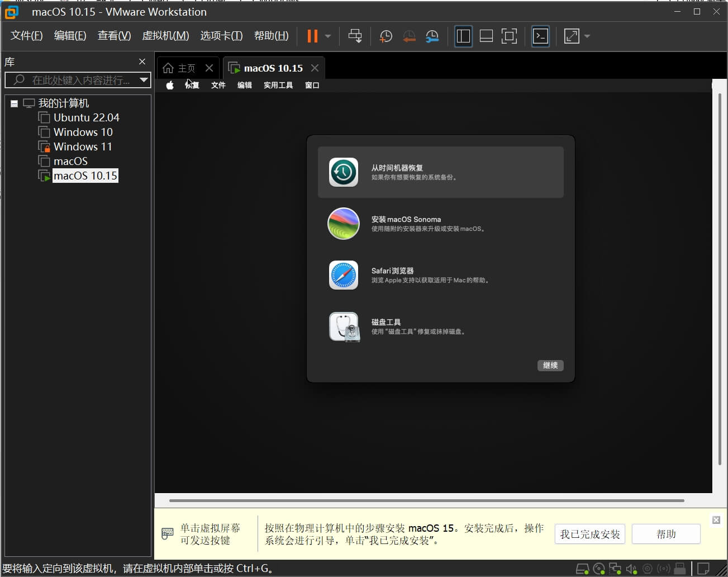Open the snapshot manager with the wrench clock icon
The width and height of the screenshot is (728, 577).
click(432, 36)
